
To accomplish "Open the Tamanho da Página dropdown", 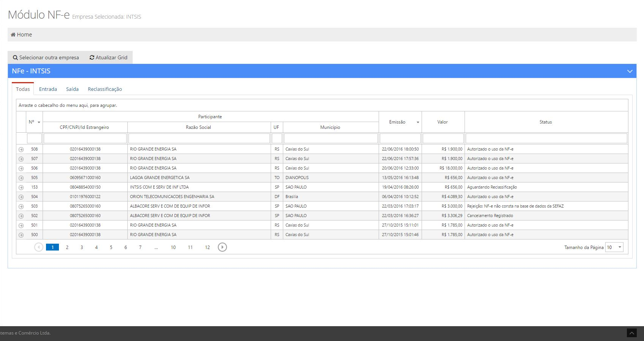I will point(620,247).
